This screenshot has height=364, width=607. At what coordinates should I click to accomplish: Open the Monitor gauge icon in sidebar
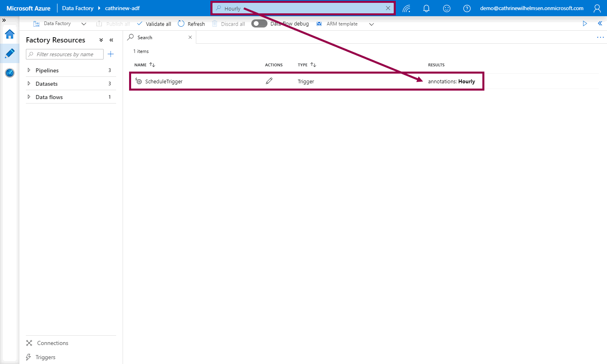pos(10,73)
